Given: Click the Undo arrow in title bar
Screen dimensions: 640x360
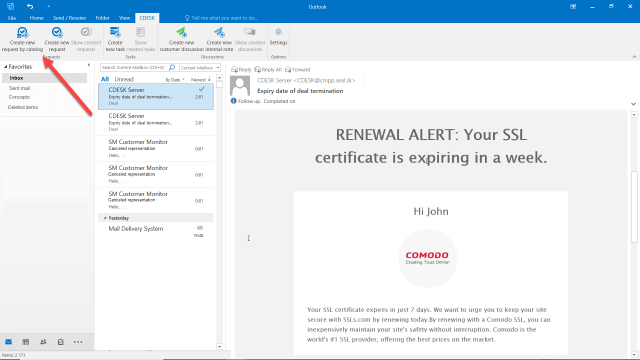Looking at the screenshot, I should pyautogui.click(x=30, y=6).
